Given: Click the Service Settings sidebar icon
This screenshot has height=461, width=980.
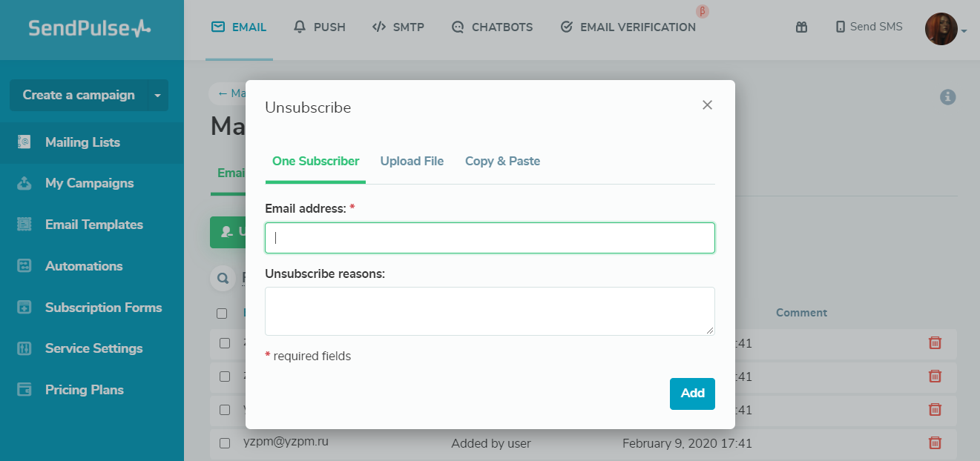Looking at the screenshot, I should (x=24, y=348).
